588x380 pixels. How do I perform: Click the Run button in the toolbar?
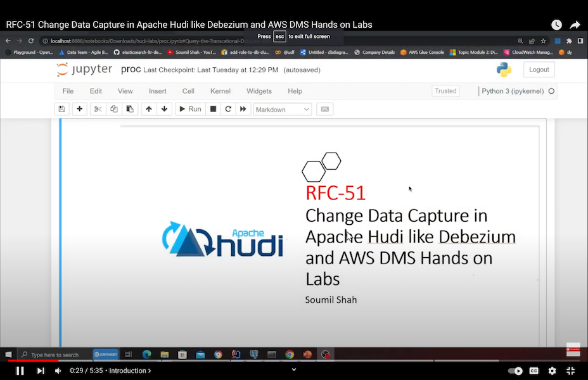190,109
